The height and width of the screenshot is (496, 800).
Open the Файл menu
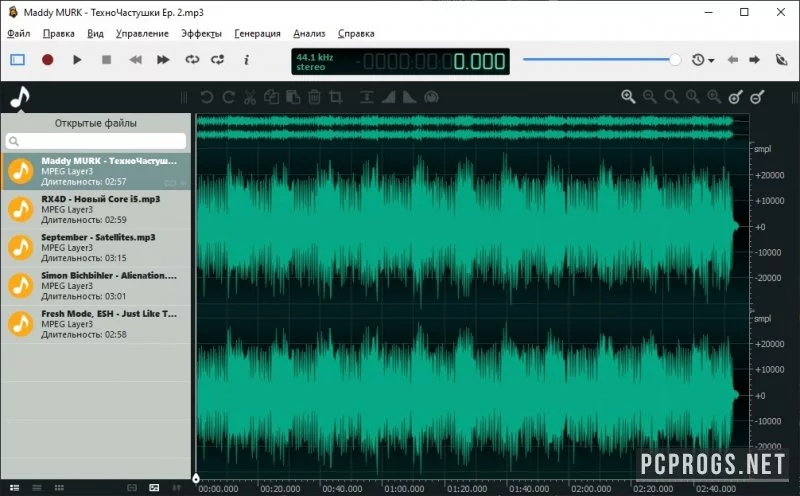coord(18,33)
